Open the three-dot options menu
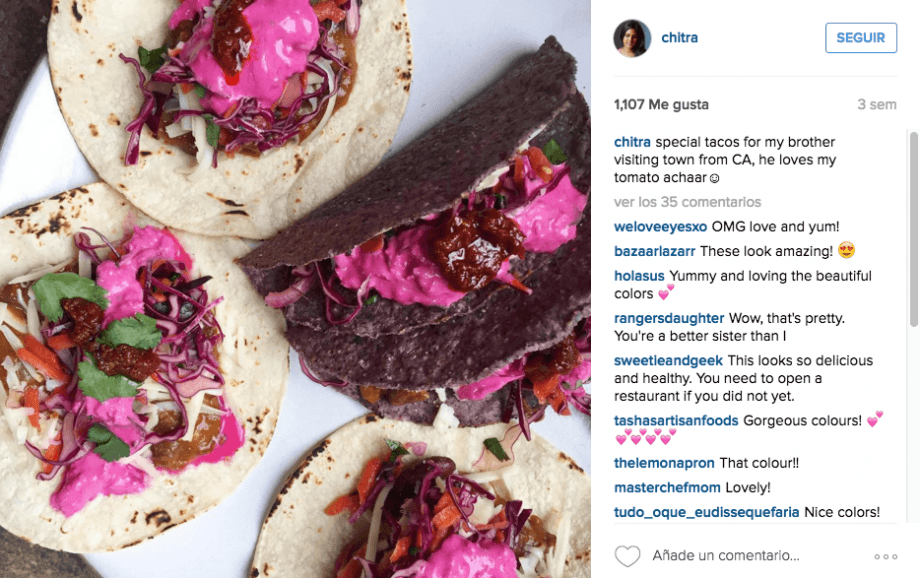Viewport: 920px width, 578px height. click(885, 556)
